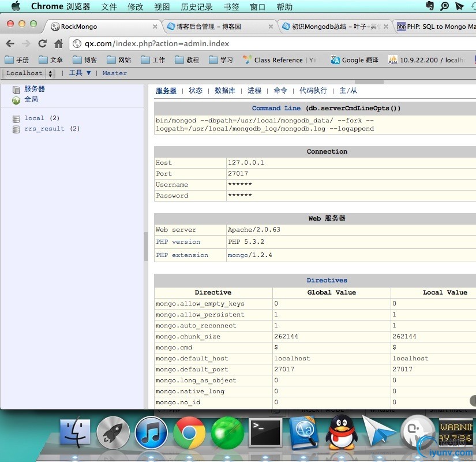Reload the page with the refresh icon
This screenshot has width=476, height=462.
(43, 44)
